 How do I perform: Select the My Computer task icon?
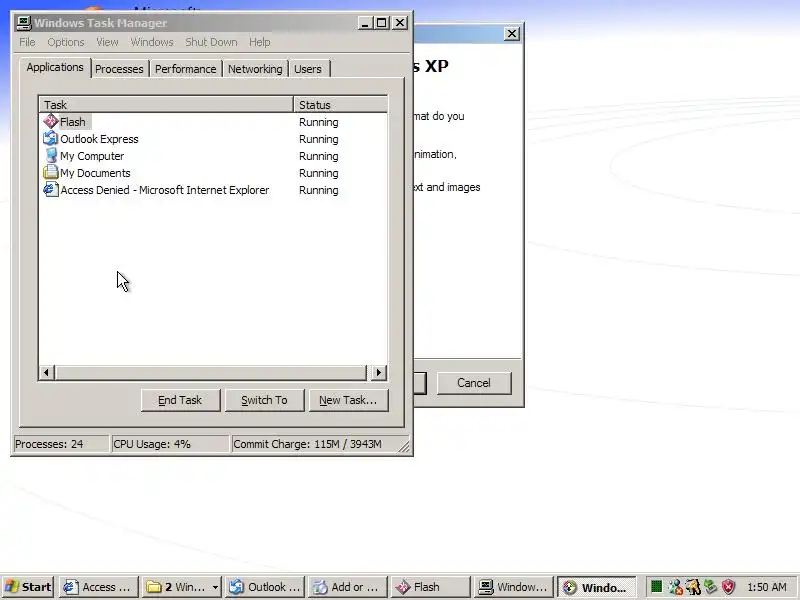[51, 155]
